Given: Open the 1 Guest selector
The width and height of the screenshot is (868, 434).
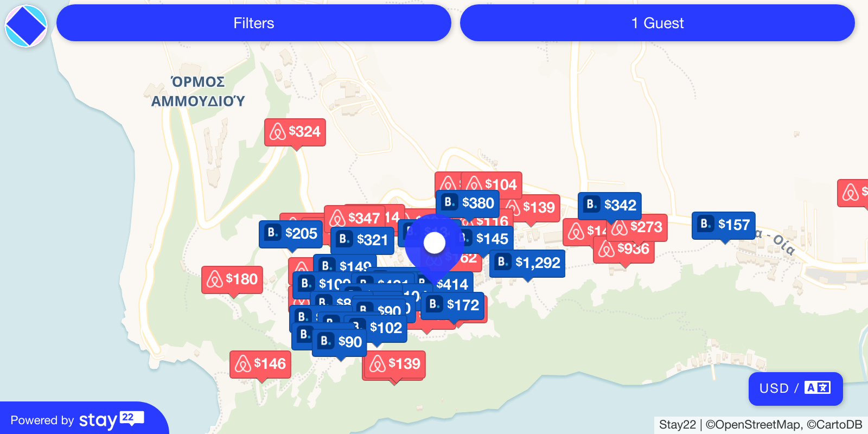Looking at the screenshot, I should 657,23.
